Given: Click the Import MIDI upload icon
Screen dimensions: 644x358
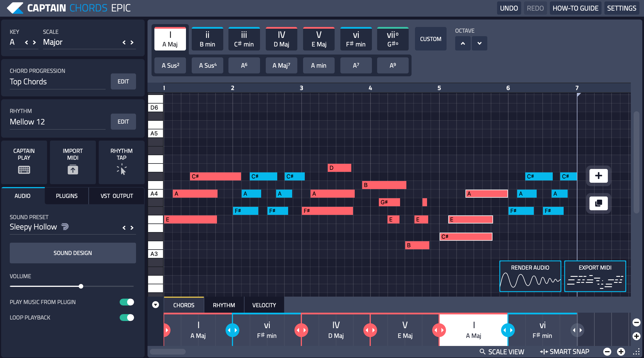Looking at the screenshot, I should tap(73, 170).
